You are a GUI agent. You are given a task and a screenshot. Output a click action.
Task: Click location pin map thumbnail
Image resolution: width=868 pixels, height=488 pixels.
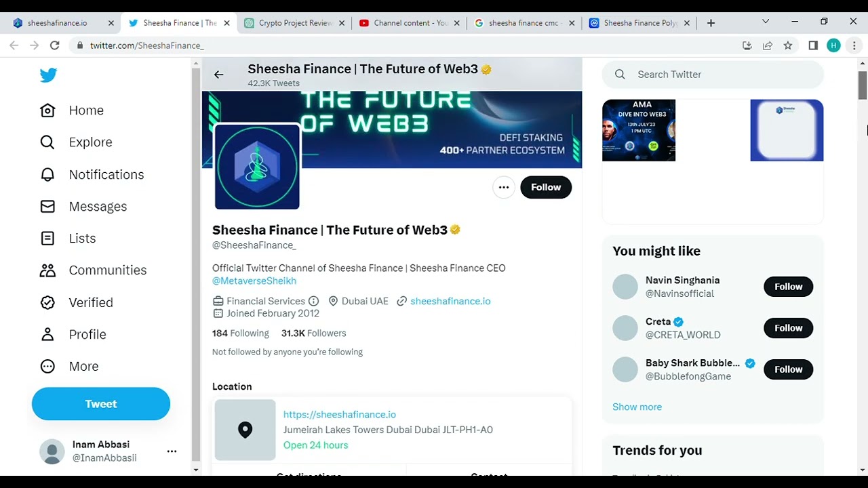pyautogui.click(x=245, y=430)
